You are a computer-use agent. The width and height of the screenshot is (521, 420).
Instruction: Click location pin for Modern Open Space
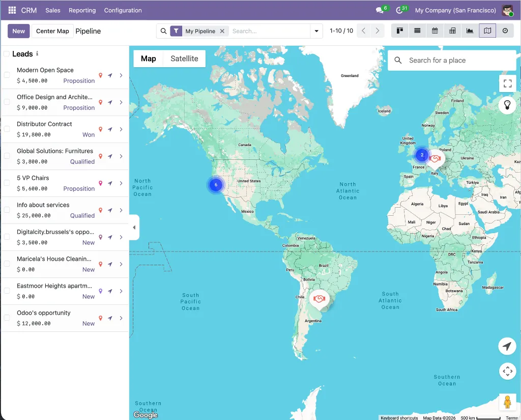click(x=100, y=75)
